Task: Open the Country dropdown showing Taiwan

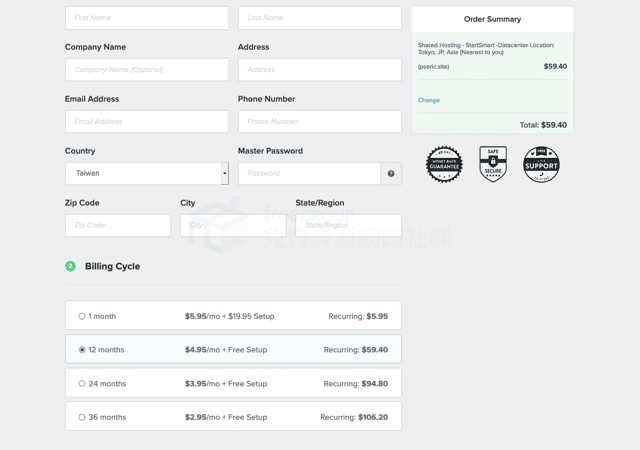Action: click(147, 174)
